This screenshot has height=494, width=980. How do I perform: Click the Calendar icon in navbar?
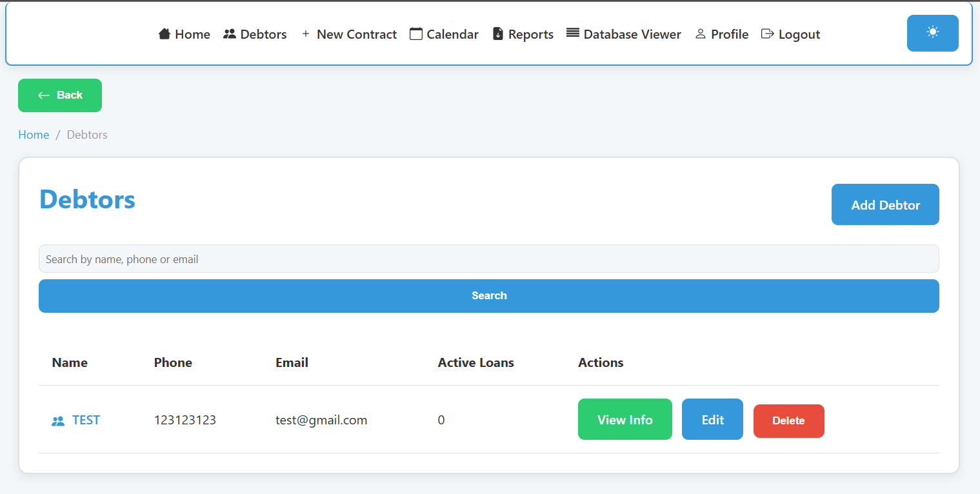tap(416, 34)
